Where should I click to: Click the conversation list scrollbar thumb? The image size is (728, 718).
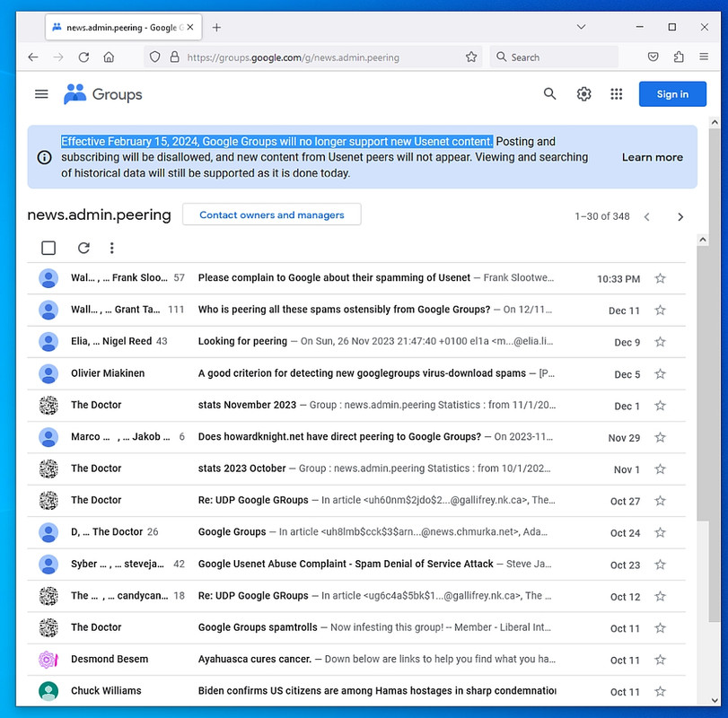click(x=703, y=383)
